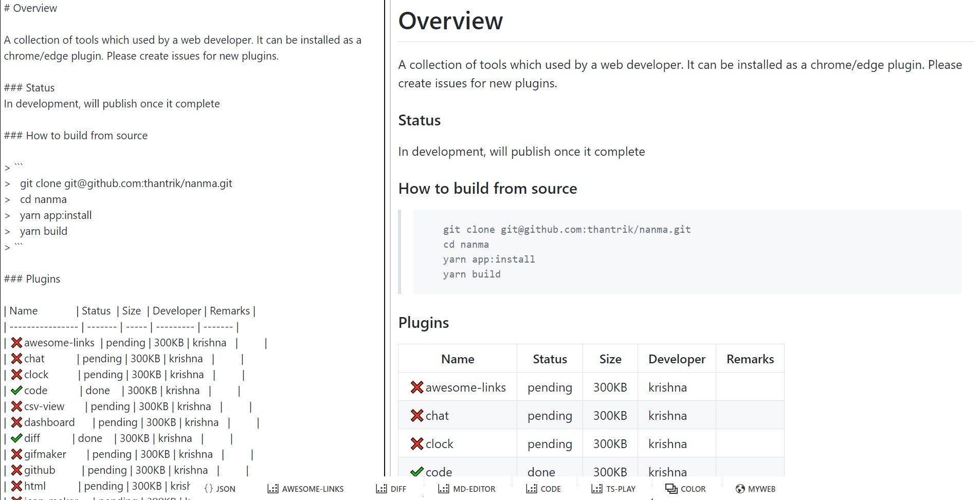Click the '# Overview' line in editor

pos(30,8)
